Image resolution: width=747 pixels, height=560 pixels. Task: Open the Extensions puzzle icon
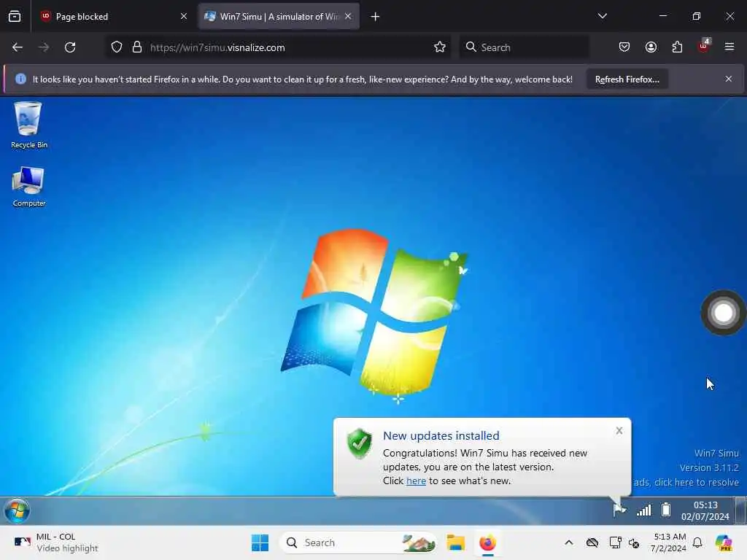click(x=677, y=47)
